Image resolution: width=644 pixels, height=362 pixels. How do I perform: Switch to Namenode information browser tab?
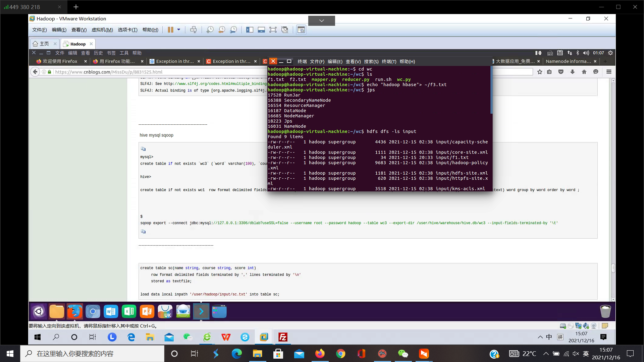click(568, 61)
